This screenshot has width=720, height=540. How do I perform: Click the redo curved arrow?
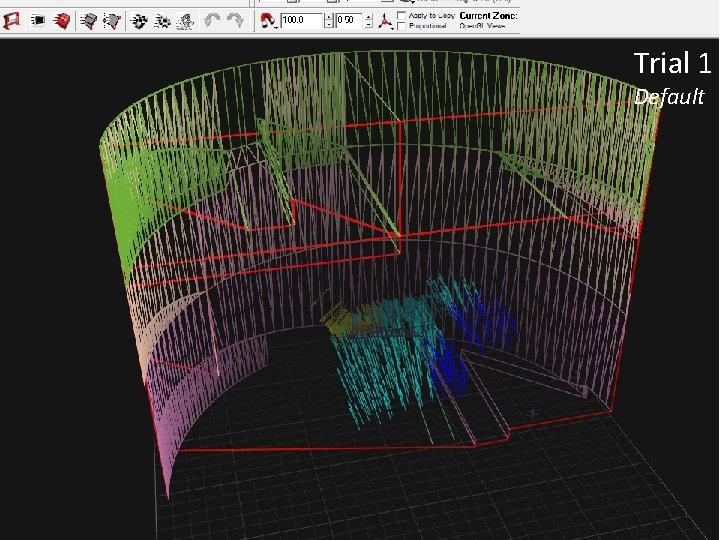[236, 20]
